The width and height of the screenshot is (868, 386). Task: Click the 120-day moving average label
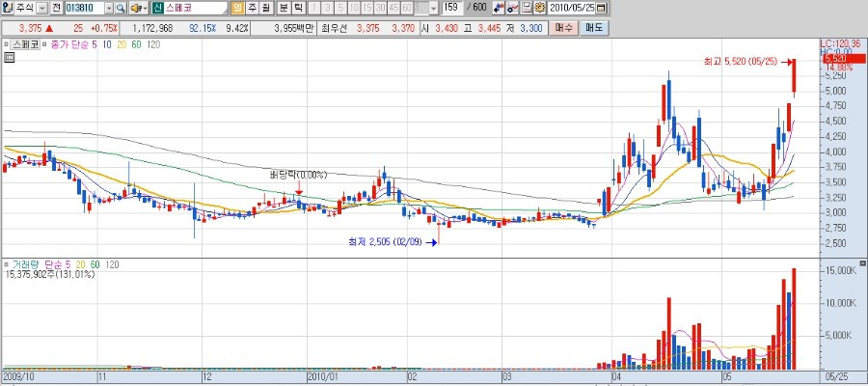click(154, 44)
